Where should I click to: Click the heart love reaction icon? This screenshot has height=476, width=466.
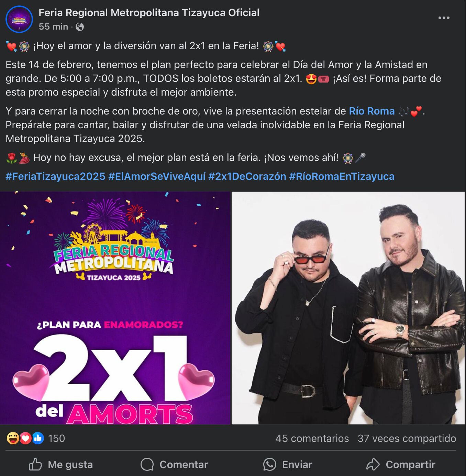click(x=25, y=438)
